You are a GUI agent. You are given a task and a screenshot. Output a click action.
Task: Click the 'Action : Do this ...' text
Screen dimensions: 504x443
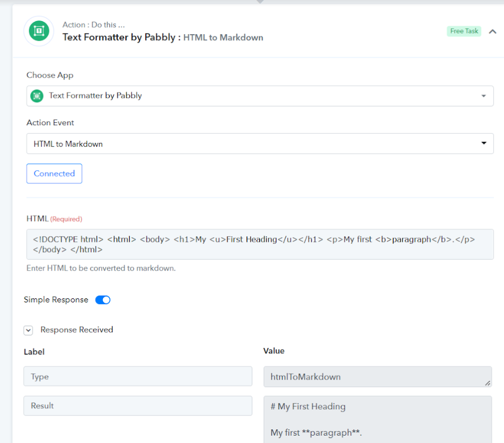pos(94,25)
